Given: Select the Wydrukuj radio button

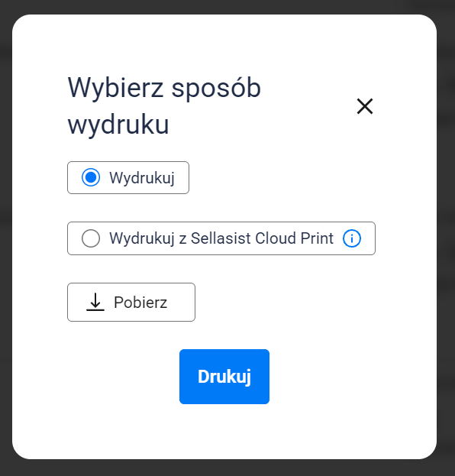Looking at the screenshot, I should (91, 177).
